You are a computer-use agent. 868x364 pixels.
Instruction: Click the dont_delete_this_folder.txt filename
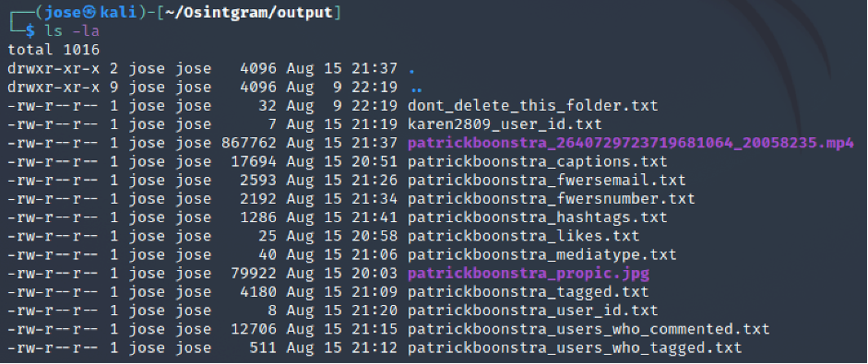click(532, 106)
